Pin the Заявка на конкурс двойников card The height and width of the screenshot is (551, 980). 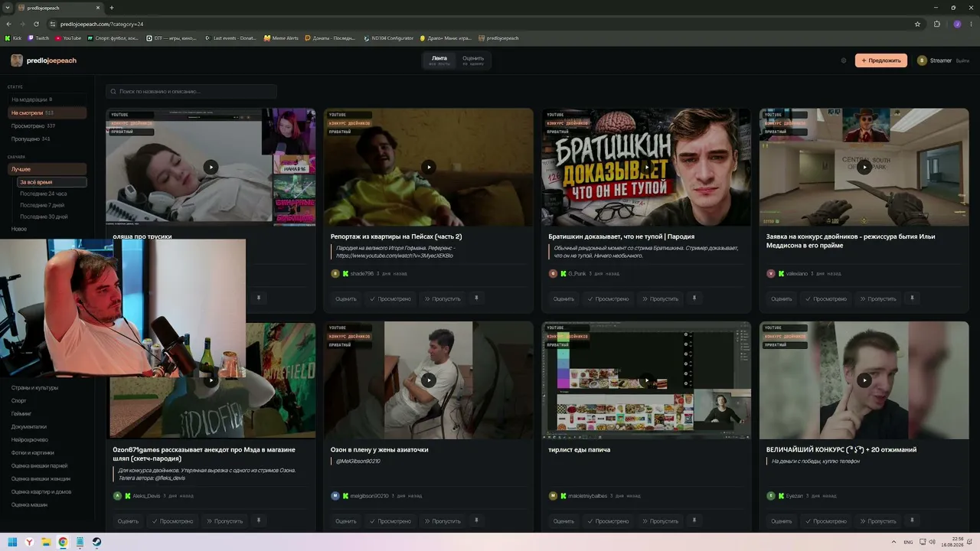click(911, 298)
